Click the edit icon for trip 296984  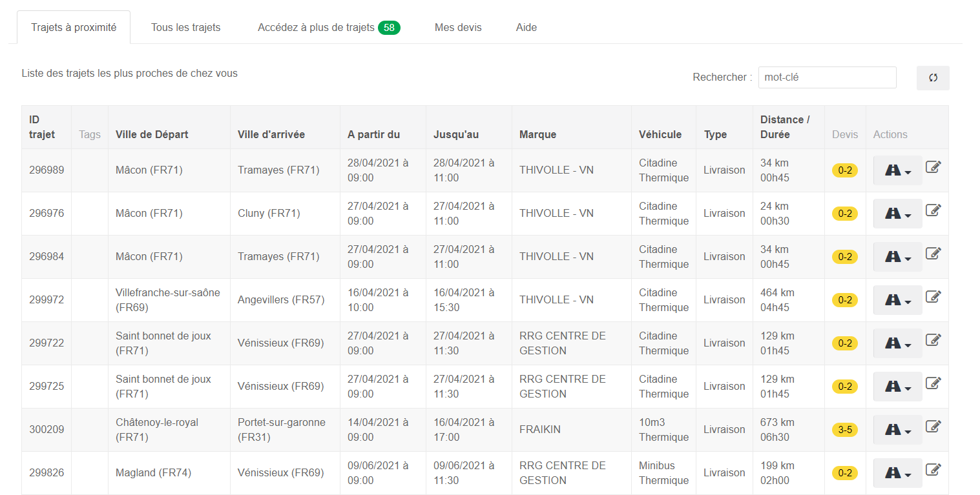[x=933, y=254]
